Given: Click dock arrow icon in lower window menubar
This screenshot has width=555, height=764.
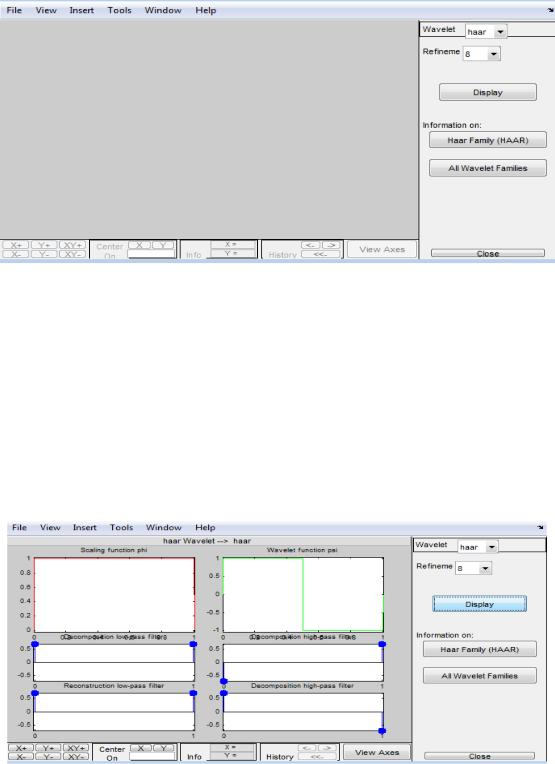Looking at the screenshot, I should (x=540, y=527).
